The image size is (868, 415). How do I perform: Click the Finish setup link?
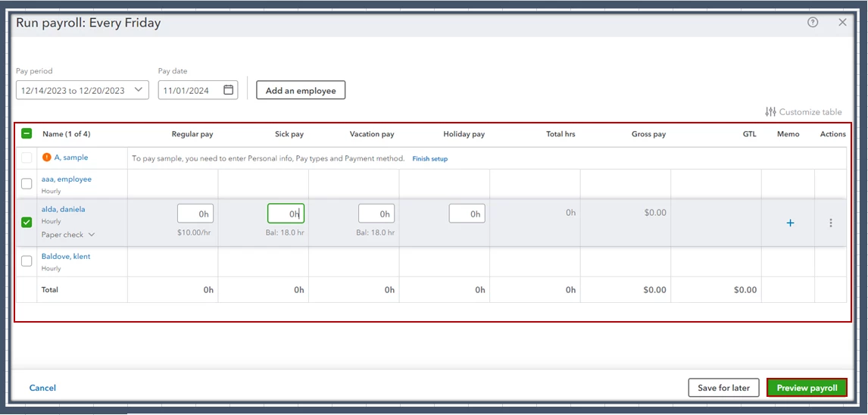(x=430, y=159)
